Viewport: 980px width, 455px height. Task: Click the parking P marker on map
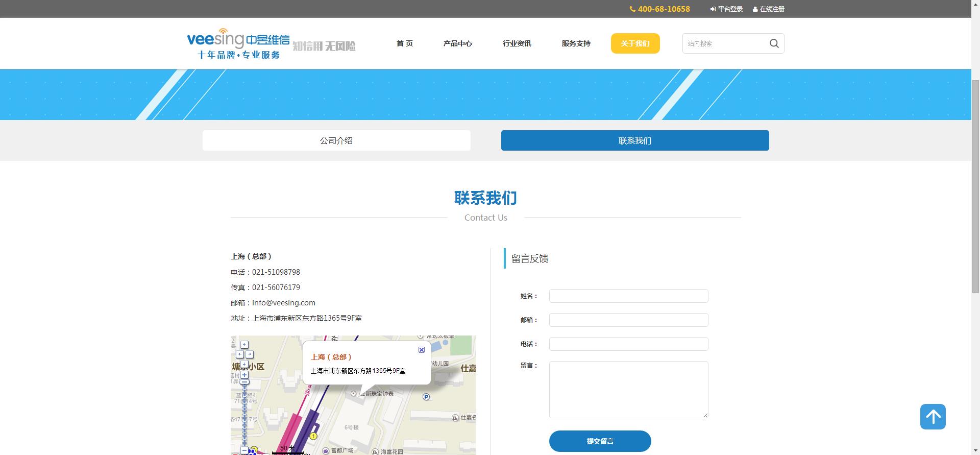pos(426,397)
